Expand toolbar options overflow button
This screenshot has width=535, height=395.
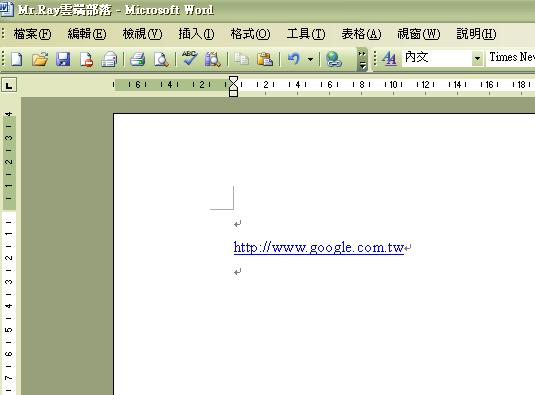point(362,59)
